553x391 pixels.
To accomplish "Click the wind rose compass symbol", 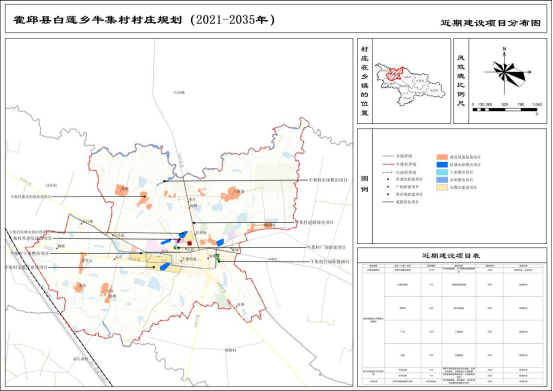I will pos(506,72).
